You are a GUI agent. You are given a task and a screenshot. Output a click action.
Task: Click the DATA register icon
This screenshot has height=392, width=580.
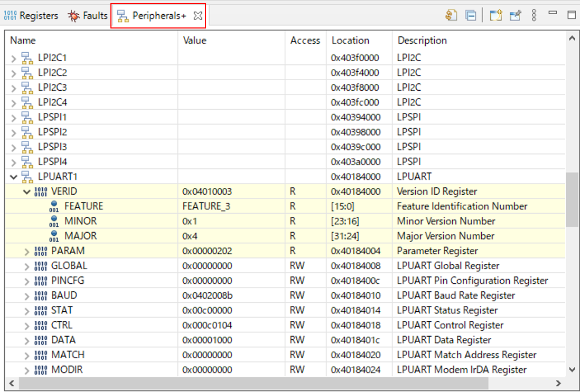coord(41,340)
